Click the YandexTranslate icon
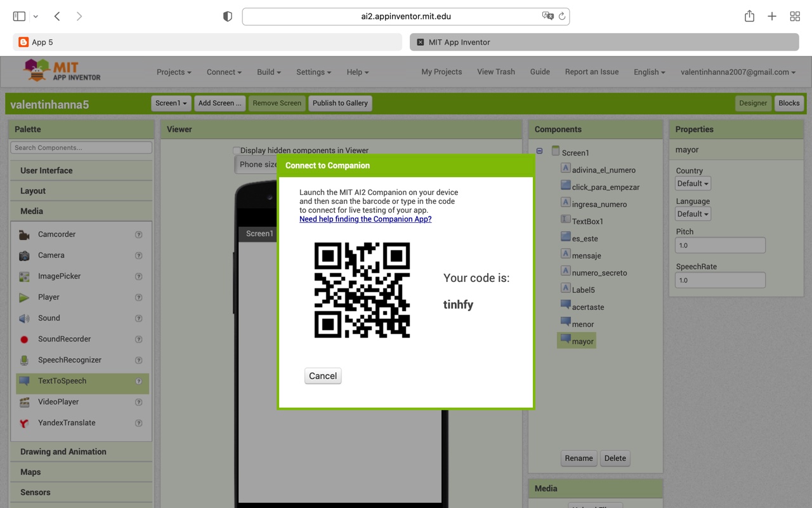The image size is (812, 508). pyautogui.click(x=24, y=424)
